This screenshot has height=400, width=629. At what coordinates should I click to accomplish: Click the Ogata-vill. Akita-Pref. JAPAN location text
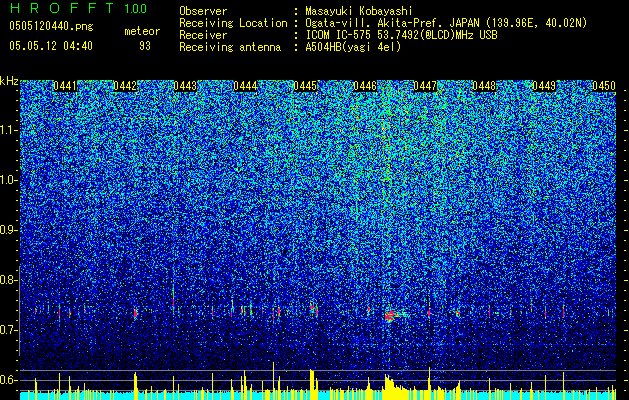click(446, 23)
